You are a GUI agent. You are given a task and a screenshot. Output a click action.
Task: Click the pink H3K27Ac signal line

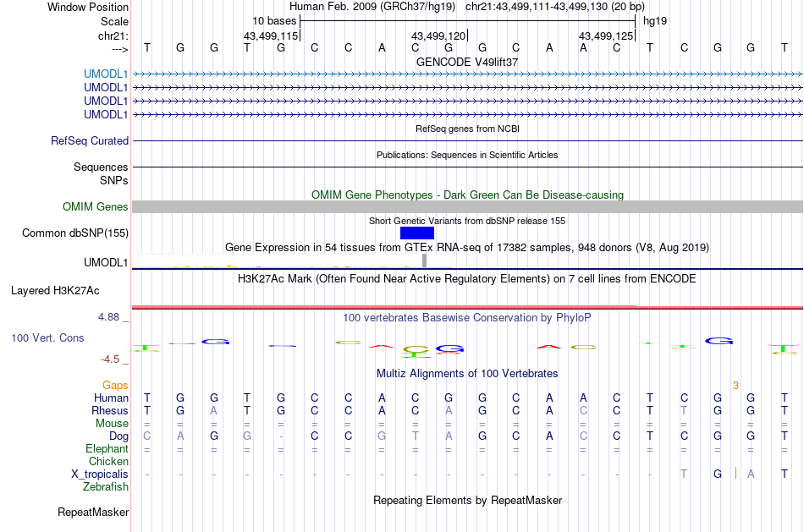(467, 308)
